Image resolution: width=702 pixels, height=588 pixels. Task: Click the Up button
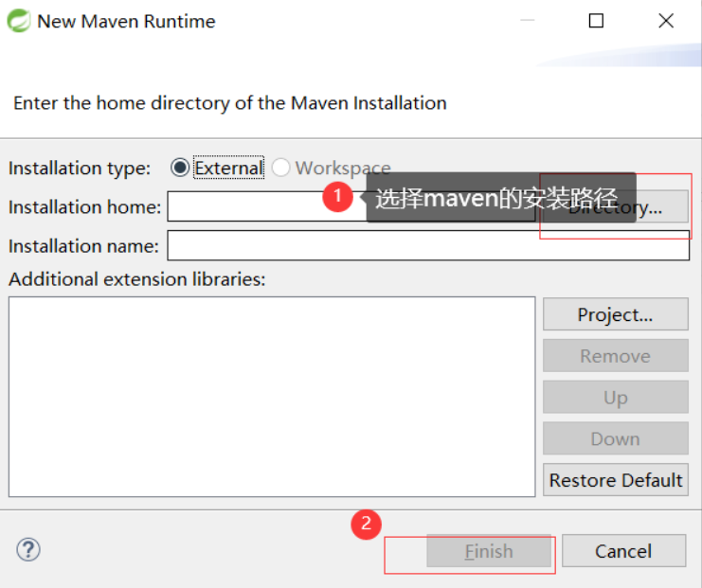(616, 397)
